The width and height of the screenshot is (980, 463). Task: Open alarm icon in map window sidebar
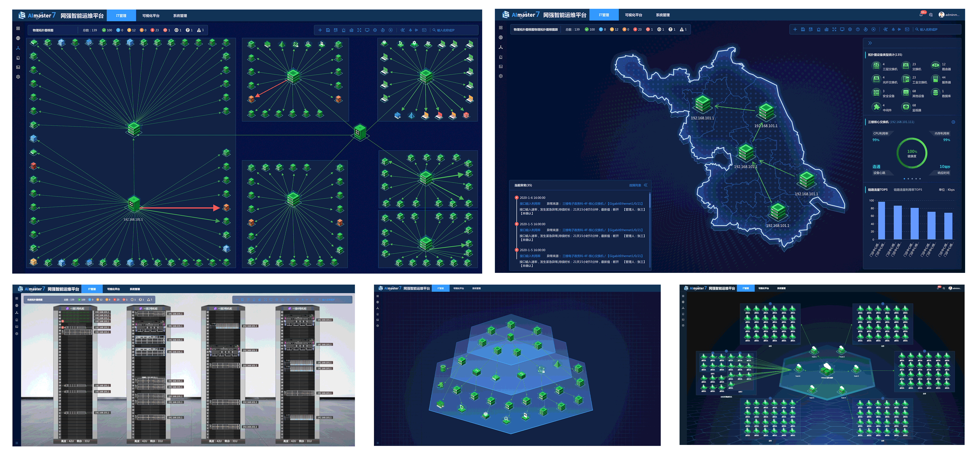point(501,57)
